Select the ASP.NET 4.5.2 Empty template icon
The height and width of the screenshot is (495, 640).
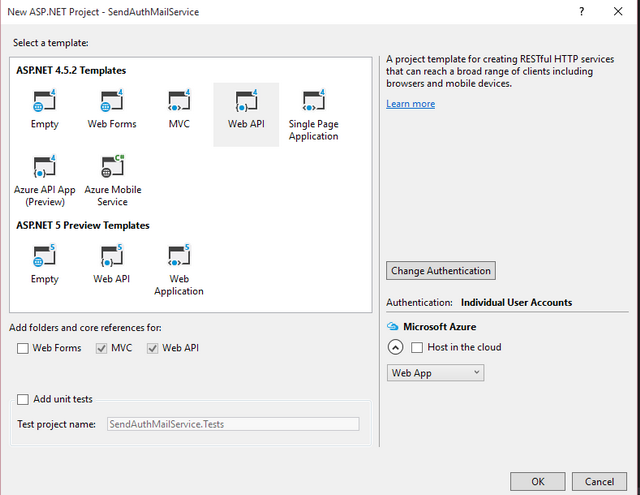[x=44, y=101]
